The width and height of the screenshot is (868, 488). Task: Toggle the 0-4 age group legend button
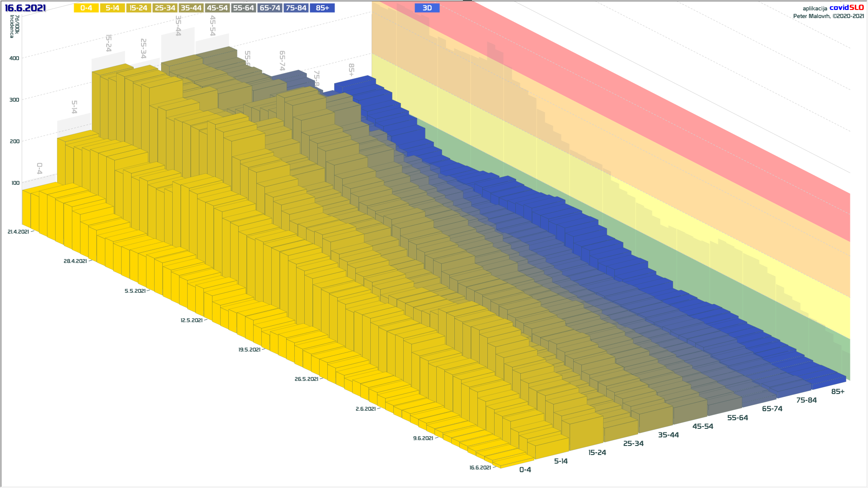[x=86, y=8]
